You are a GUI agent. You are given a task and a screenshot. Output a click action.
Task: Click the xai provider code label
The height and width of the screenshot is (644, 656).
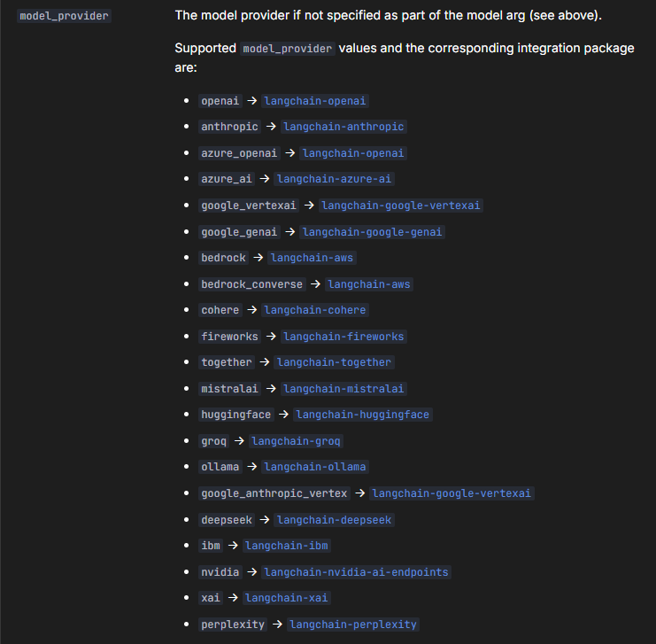[211, 598]
